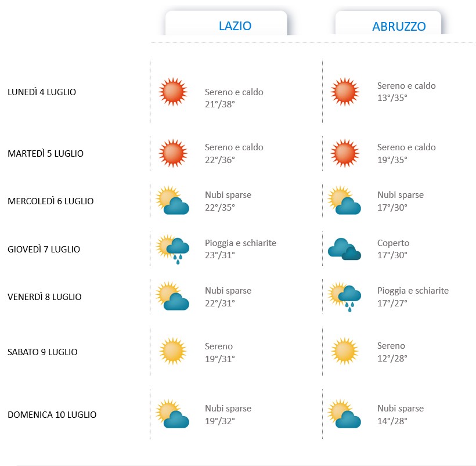Viewport: 476px width, 466px height.
Task: Switch to the ABRUZZO tab
Action: [388, 23]
